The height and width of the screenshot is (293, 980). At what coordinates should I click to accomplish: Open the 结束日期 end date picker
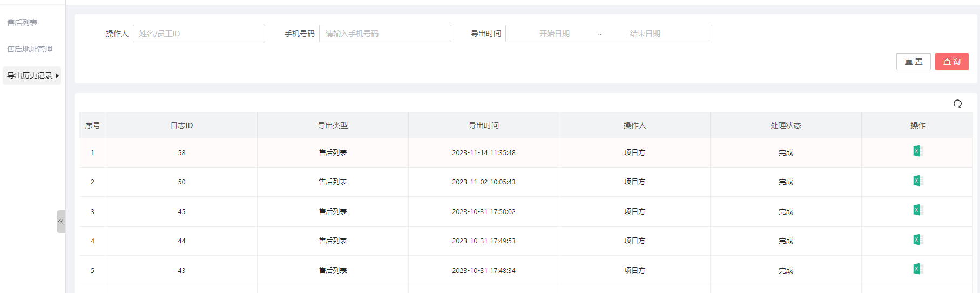(645, 34)
